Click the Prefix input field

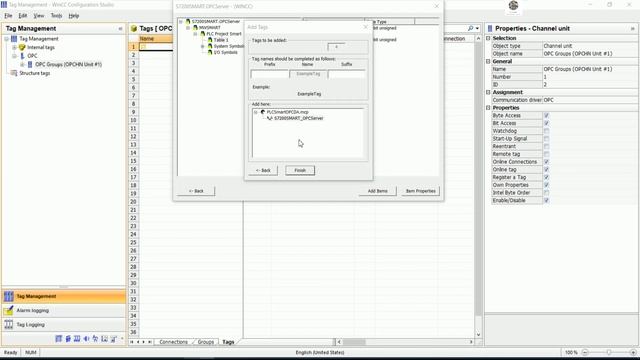coord(269,74)
